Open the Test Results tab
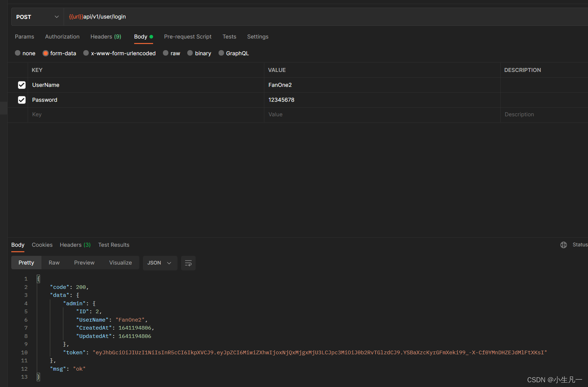Image resolution: width=588 pixels, height=387 pixels. (114, 245)
